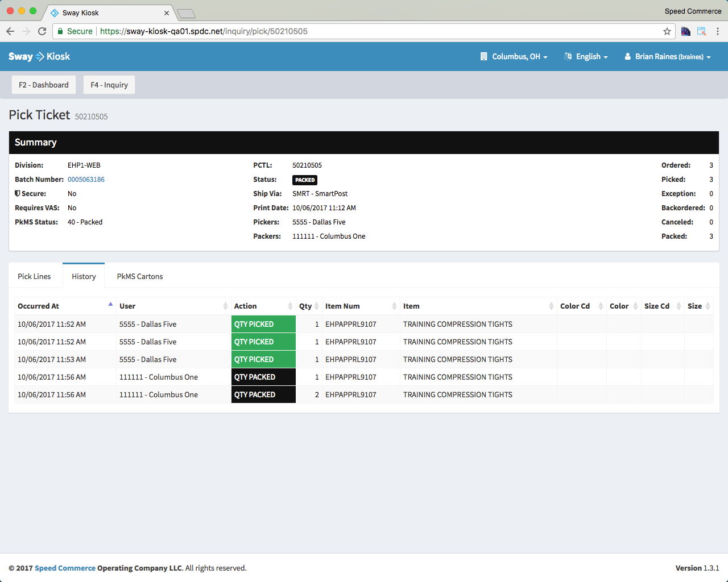Click the browser back arrow
The height and width of the screenshot is (582, 728).
click(10, 31)
